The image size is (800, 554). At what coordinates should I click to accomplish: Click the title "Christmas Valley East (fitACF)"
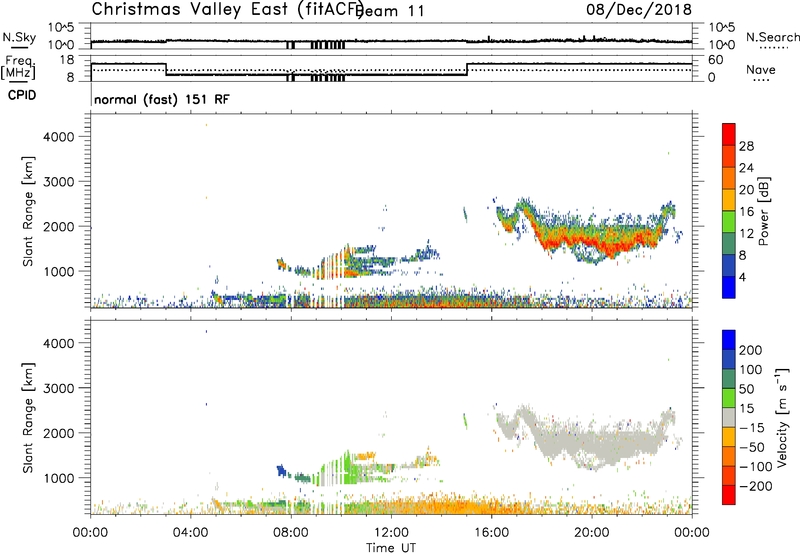coord(228,9)
